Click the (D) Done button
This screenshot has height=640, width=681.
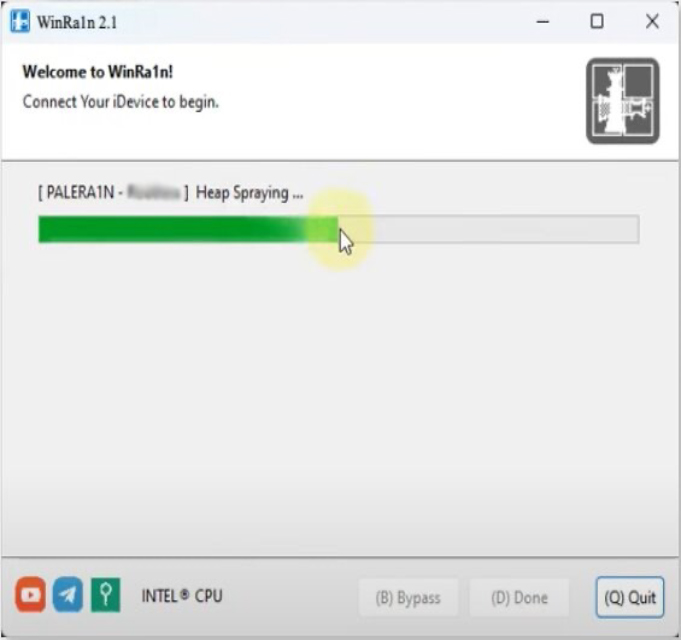click(519, 597)
